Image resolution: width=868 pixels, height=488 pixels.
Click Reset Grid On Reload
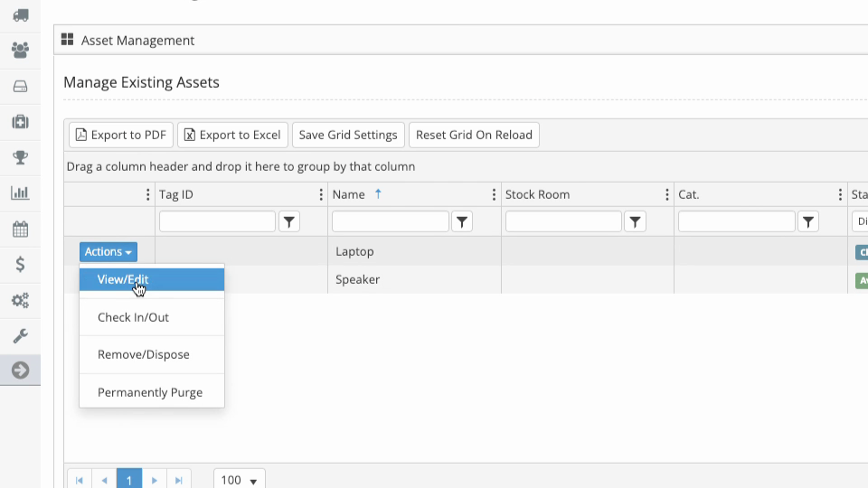tap(474, 135)
